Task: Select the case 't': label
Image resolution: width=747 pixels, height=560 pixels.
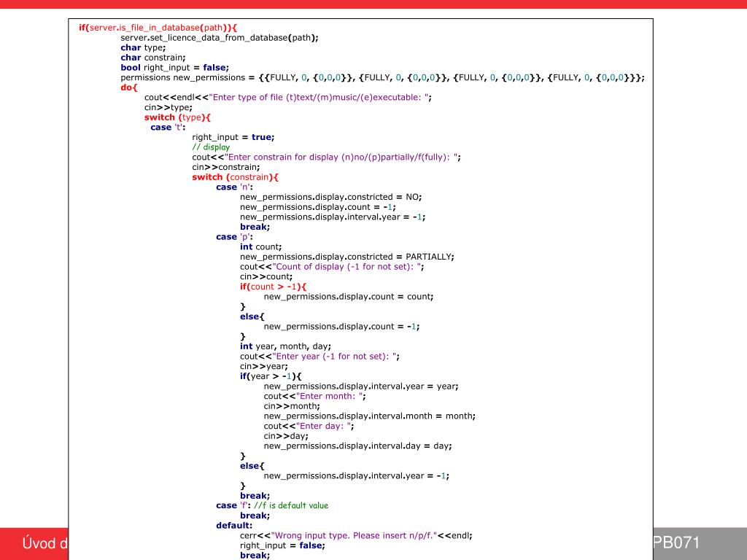Action: [x=168, y=128]
